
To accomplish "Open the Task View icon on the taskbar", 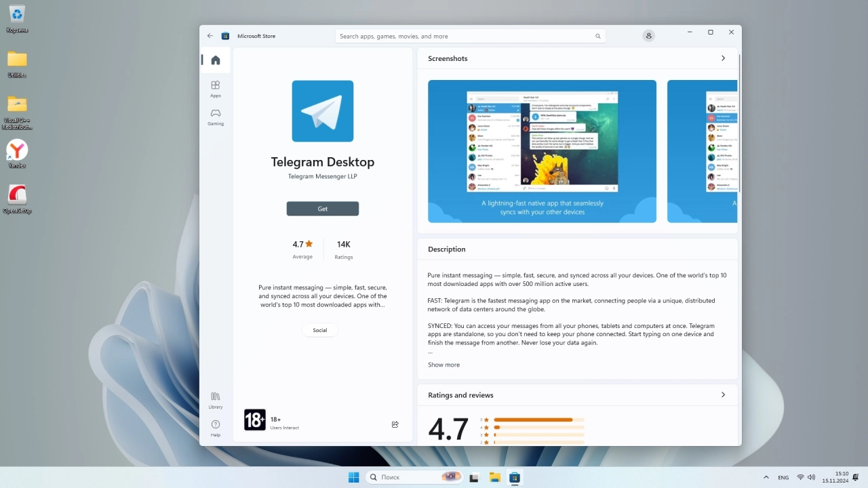I will click(474, 477).
